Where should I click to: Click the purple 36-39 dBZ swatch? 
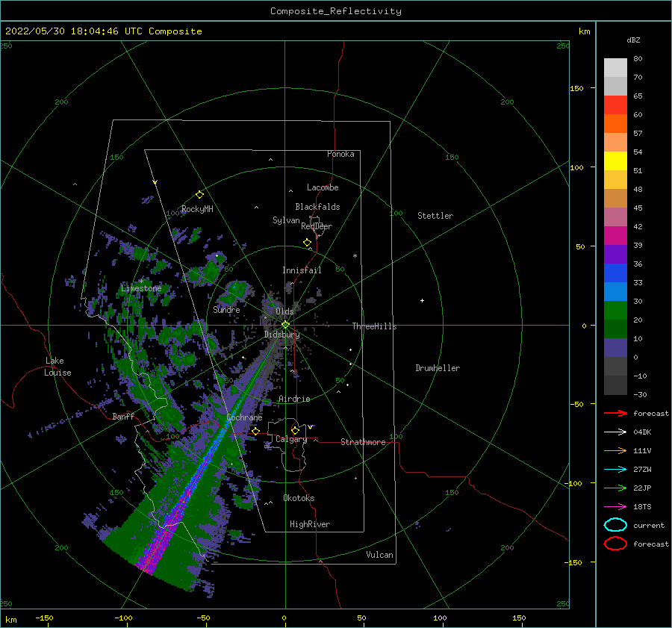(x=615, y=255)
